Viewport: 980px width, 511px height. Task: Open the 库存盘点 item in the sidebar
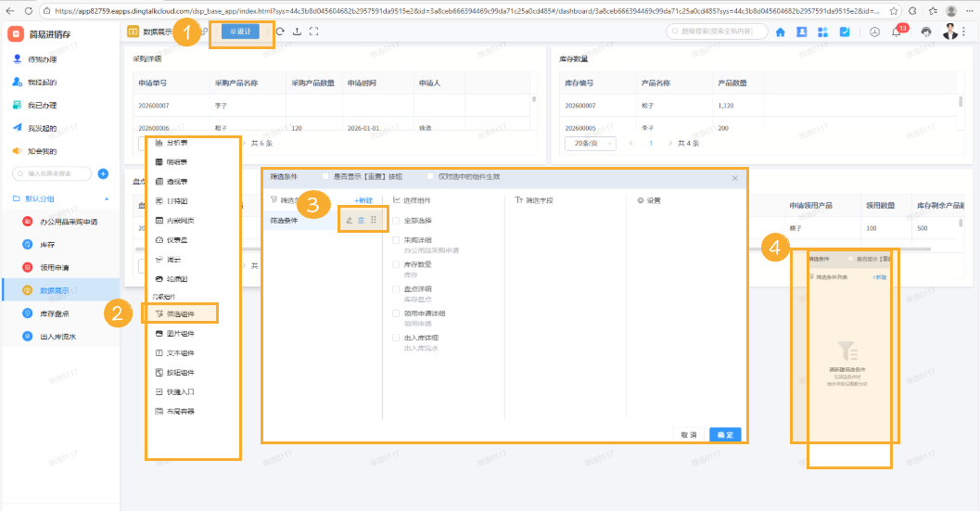tap(55, 313)
